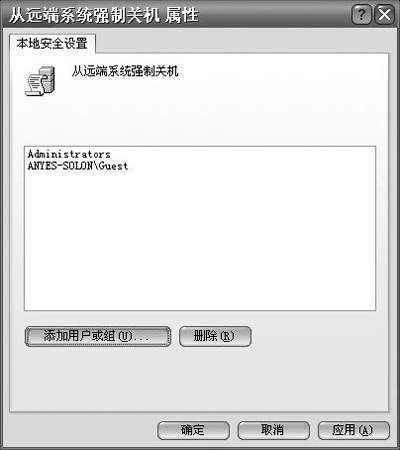Click the dialog title text 从远端系统强制关机 属性

[104, 15]
